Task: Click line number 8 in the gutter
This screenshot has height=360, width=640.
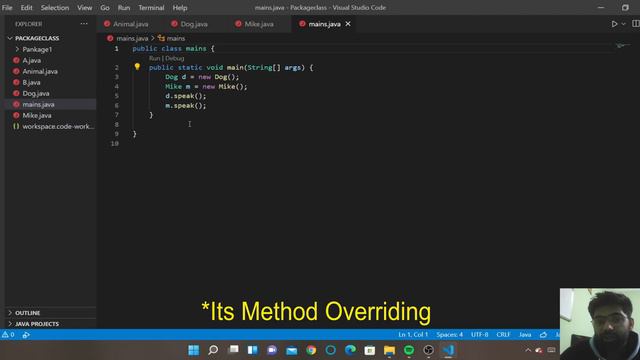Action: tap(116, 124)
